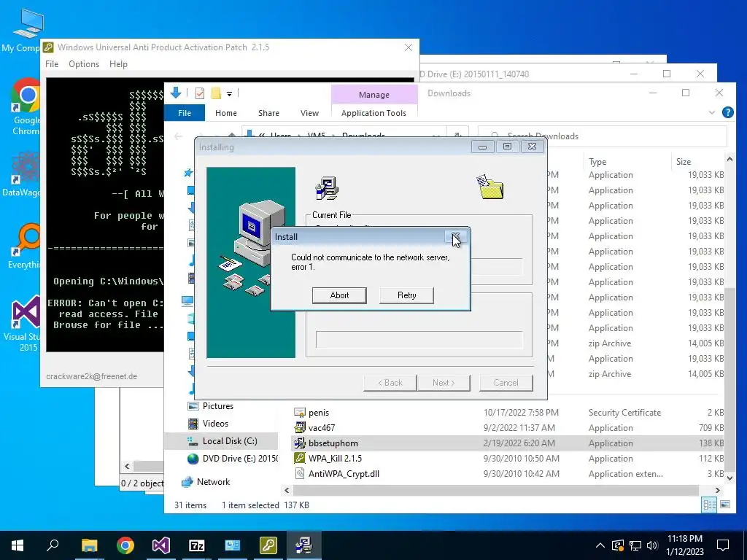The height and width of the screenshot is (560, 747).
Task: Switch to Large icons view in status bar
Action: (x=725, y=505)
